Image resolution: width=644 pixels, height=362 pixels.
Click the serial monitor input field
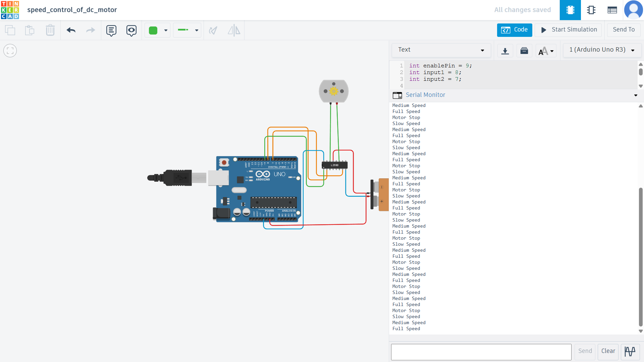pos(481,352)
